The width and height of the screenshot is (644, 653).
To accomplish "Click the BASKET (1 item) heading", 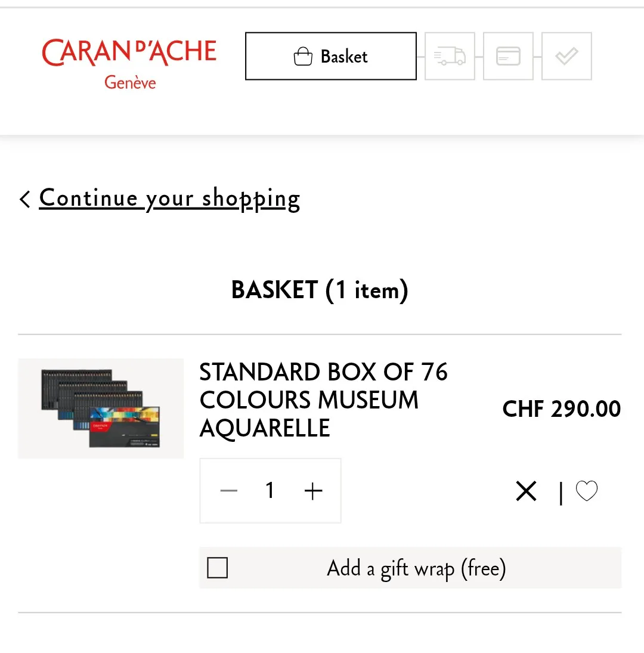I will click(321, 290).
